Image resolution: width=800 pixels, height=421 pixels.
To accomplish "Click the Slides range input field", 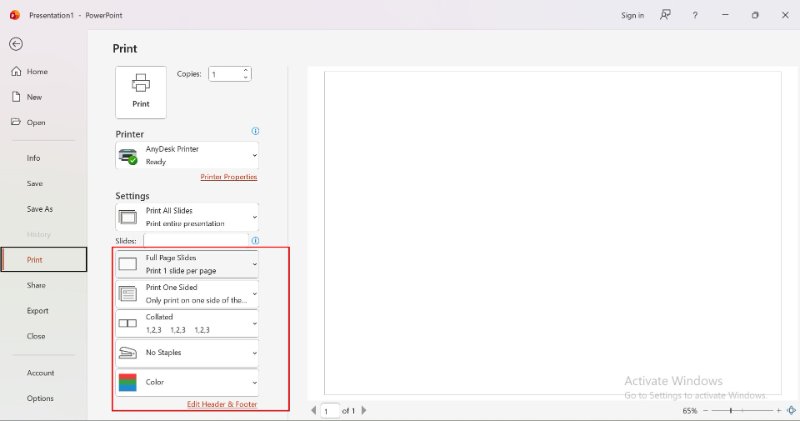I will 195,240.
